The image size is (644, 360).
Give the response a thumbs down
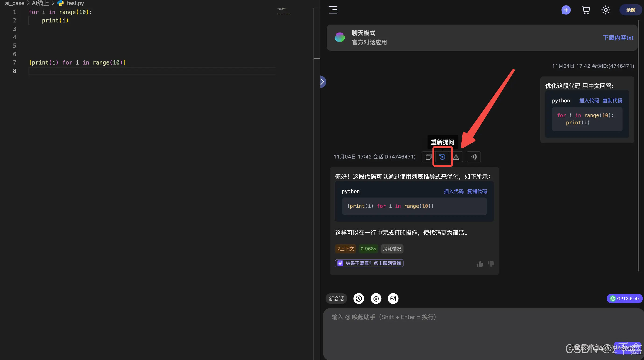point(491,264)
